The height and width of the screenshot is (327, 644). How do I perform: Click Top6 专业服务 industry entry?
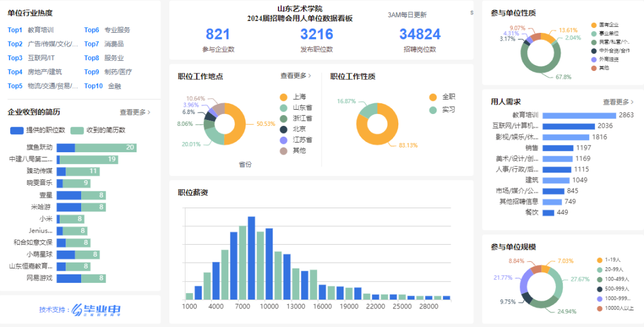click(x=107, y=30)
